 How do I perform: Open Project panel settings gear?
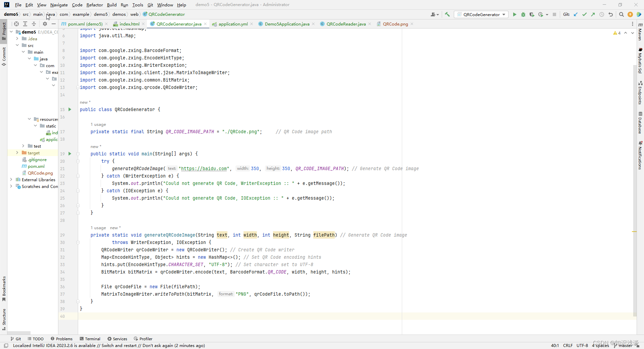tap(45, 24)
